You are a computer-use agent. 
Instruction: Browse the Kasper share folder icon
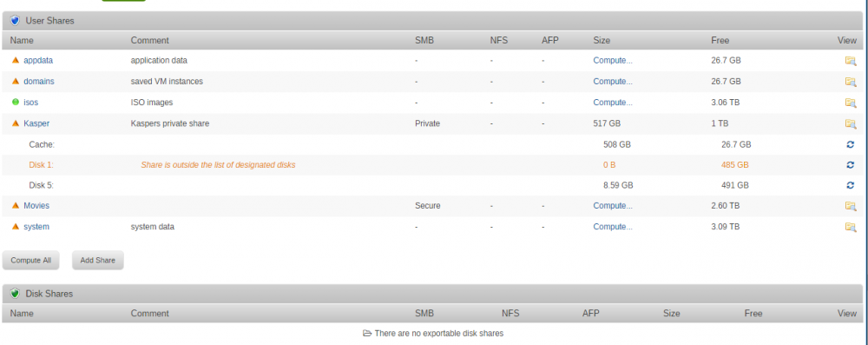pos(851,123)
